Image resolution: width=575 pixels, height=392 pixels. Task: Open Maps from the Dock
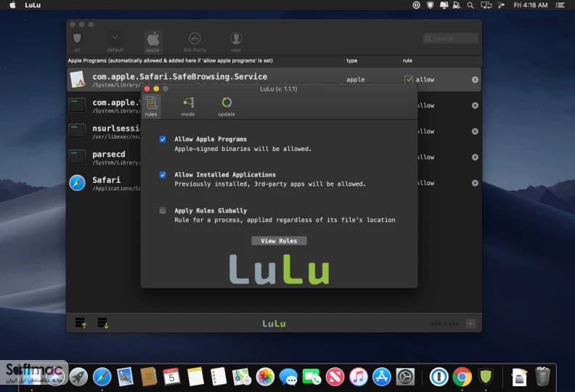[242, 377]
